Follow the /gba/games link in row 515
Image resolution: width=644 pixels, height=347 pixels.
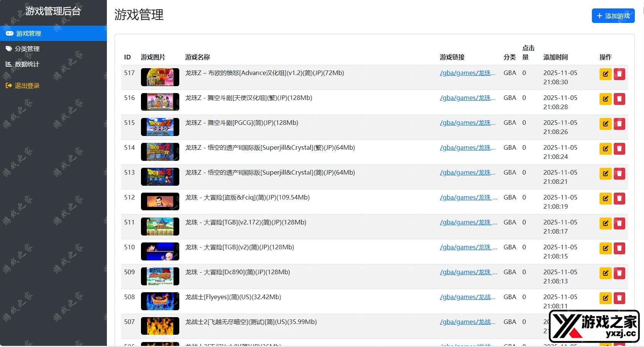[467, 123]
